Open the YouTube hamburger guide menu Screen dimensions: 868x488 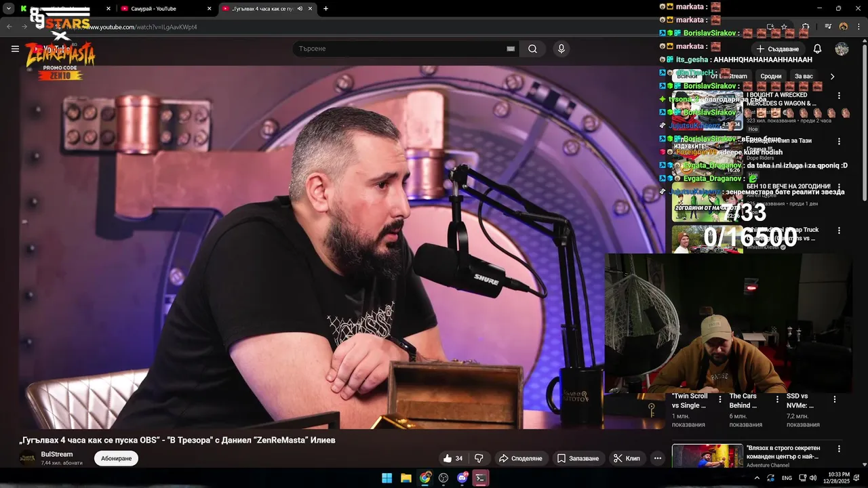(x=15, y=49)
